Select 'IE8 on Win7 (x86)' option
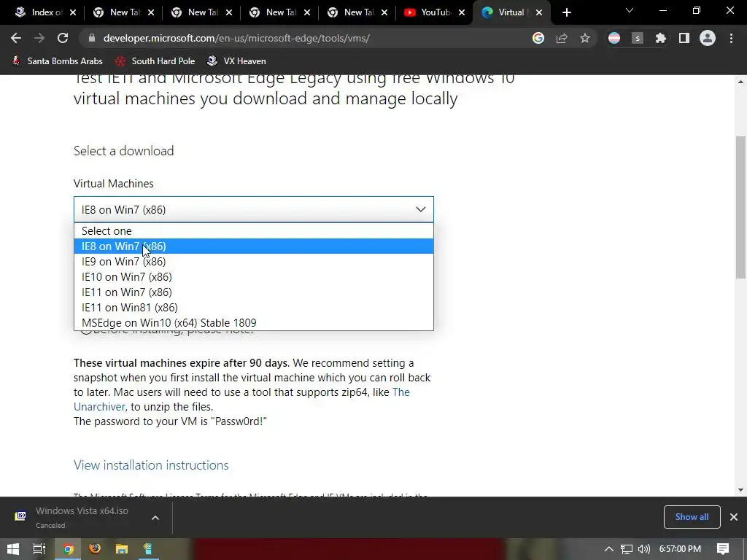 pos(253,246)
